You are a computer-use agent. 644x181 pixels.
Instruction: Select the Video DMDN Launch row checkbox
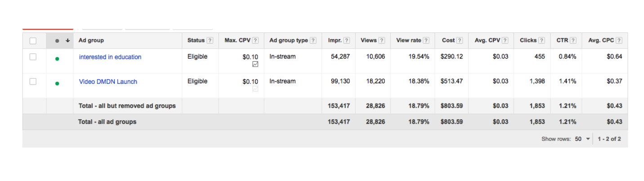pos(33,81)
